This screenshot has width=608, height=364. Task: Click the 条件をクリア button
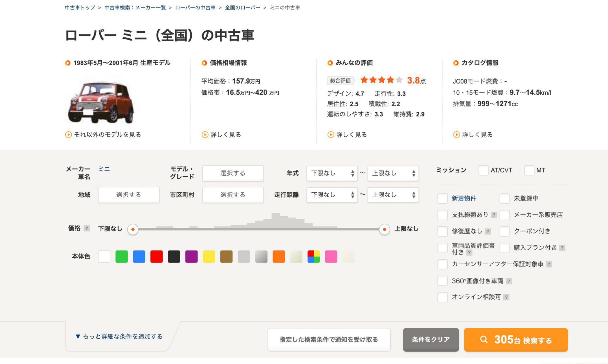[x=431, y=340]
